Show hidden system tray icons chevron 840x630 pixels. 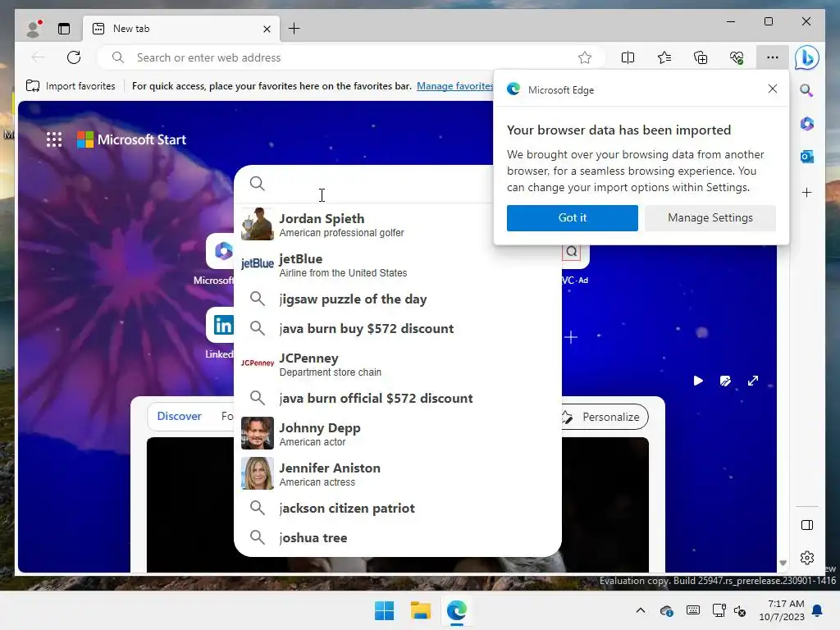pos(640,610)
